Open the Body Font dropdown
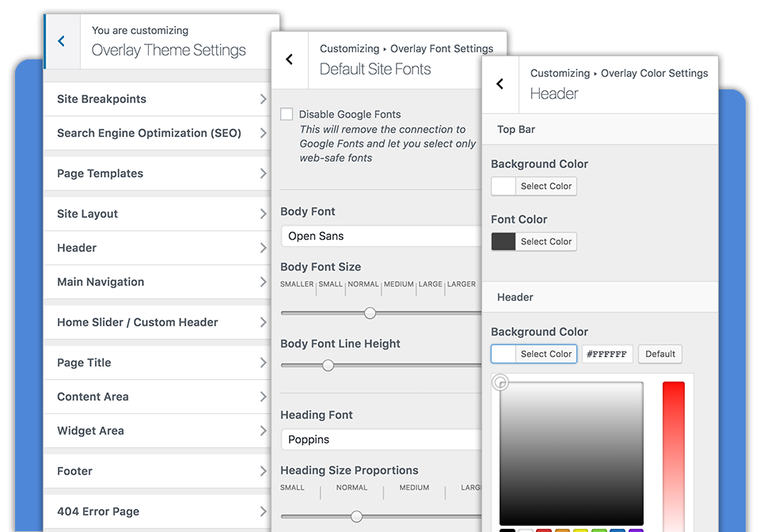 [382, 236]
